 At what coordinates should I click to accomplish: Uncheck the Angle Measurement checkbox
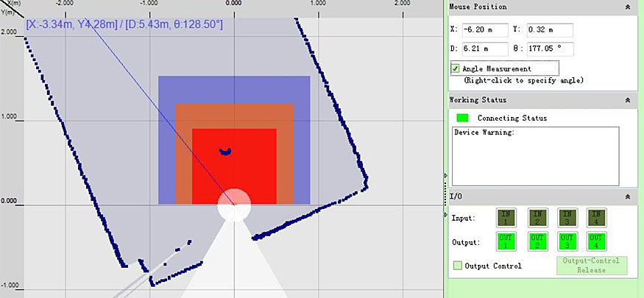tap(456, 68)
